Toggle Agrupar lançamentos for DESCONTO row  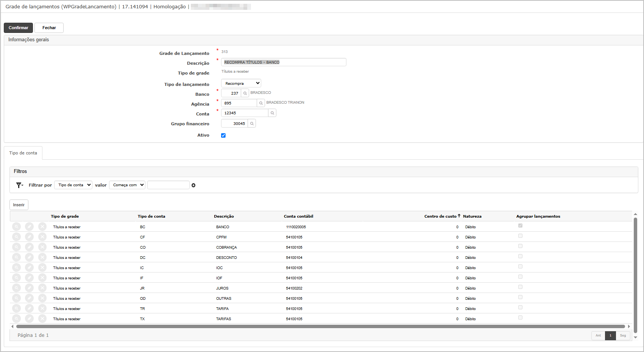tap(520, 256)
